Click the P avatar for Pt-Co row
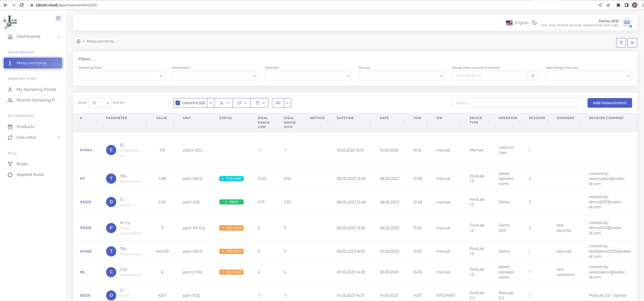 point(111,228)
